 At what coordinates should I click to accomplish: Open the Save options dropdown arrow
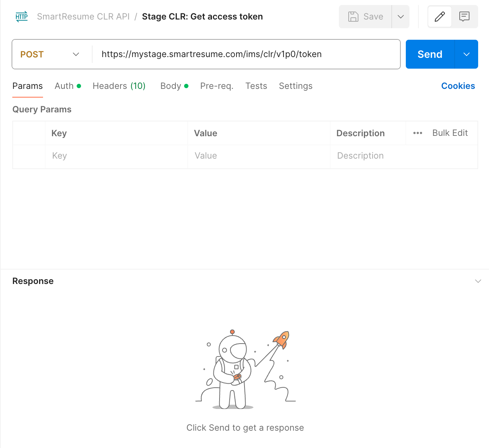tap(401, 17)
